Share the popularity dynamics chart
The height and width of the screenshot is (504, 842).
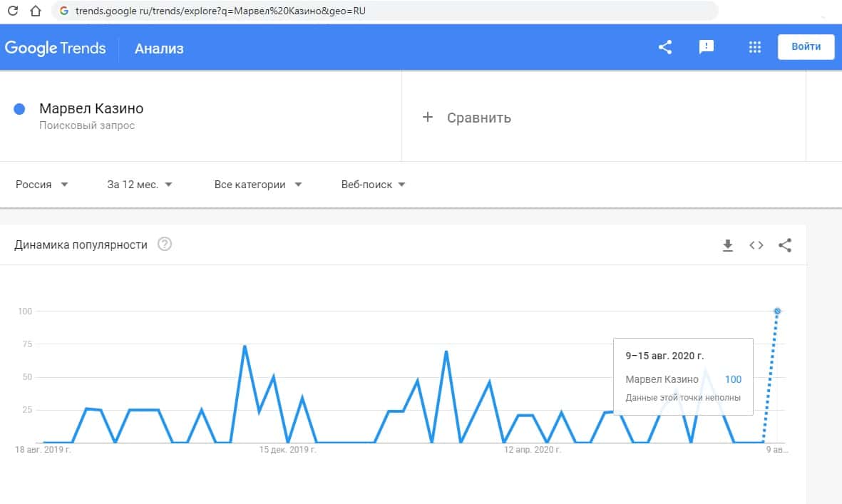click(785, 245)
